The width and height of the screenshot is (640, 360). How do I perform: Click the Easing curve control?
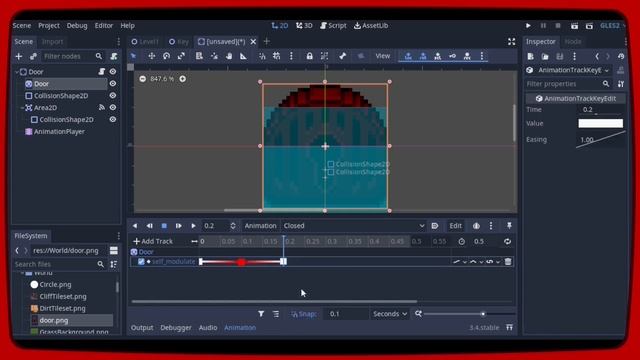(x=600, y=140)
